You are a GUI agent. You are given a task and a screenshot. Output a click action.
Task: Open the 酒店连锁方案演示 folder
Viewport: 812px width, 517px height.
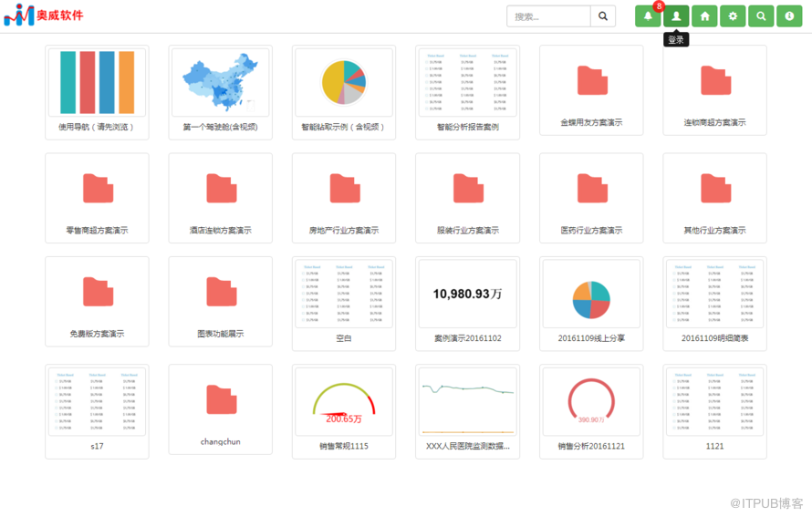(220, 198)
